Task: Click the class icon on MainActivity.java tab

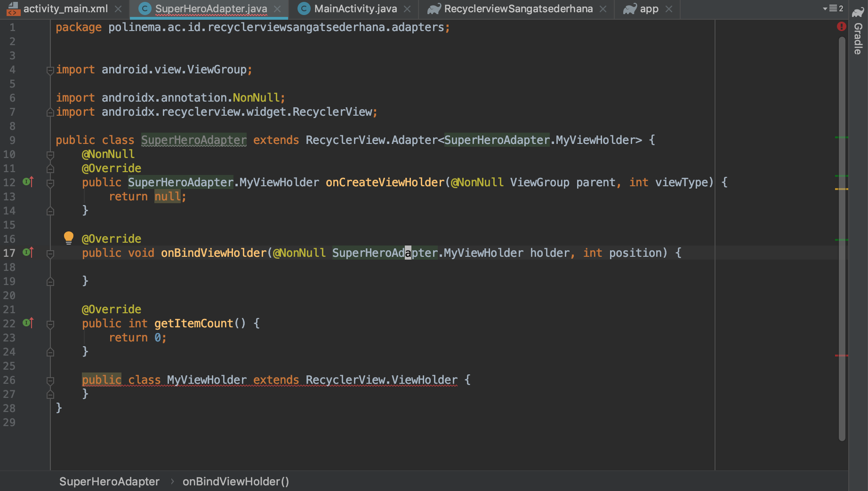Action: (304, 9)
